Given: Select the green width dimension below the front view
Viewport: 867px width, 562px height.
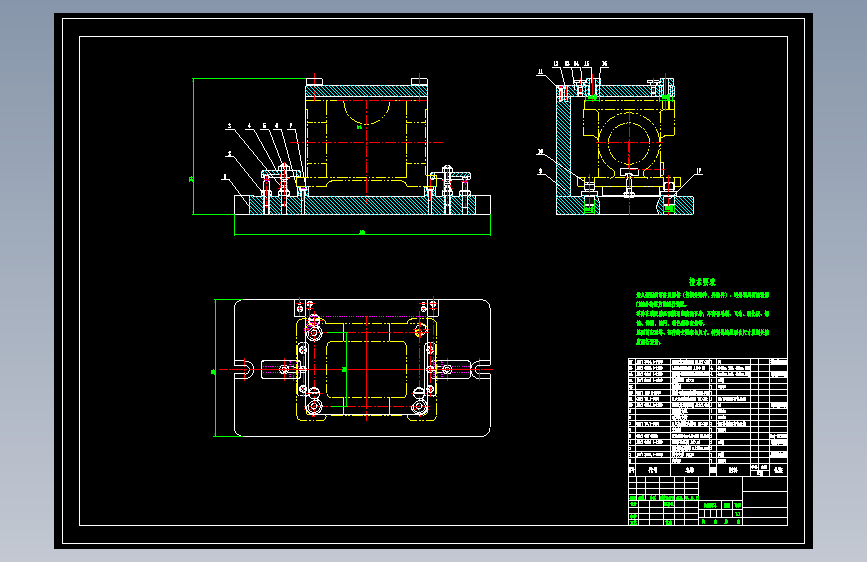Looking at the screenshot, I should click(362, 233).
